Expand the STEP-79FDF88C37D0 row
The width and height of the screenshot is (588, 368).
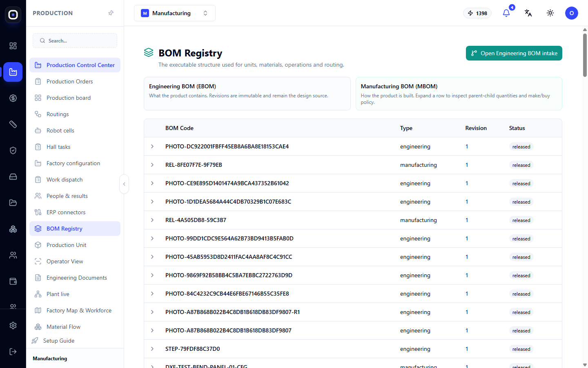[152, 349]
